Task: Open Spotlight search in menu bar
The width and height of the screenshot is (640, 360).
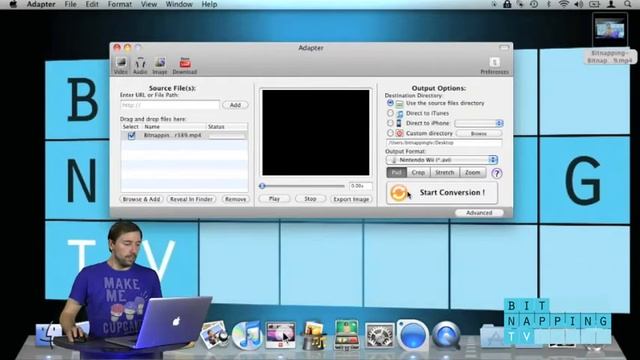Action: [627, 4]
